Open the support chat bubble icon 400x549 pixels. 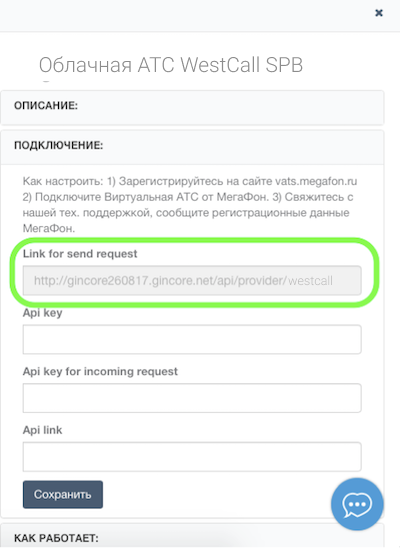tap(357, 504)
